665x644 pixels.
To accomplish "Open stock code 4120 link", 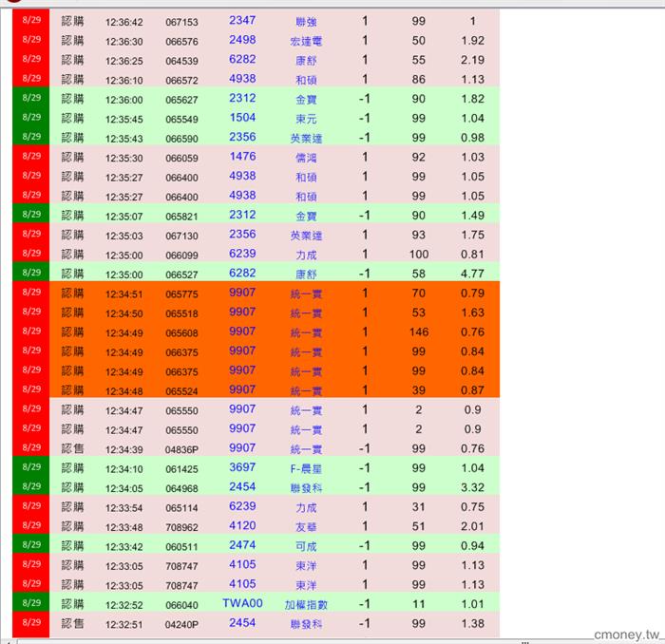I will click(x=242, y=525).
